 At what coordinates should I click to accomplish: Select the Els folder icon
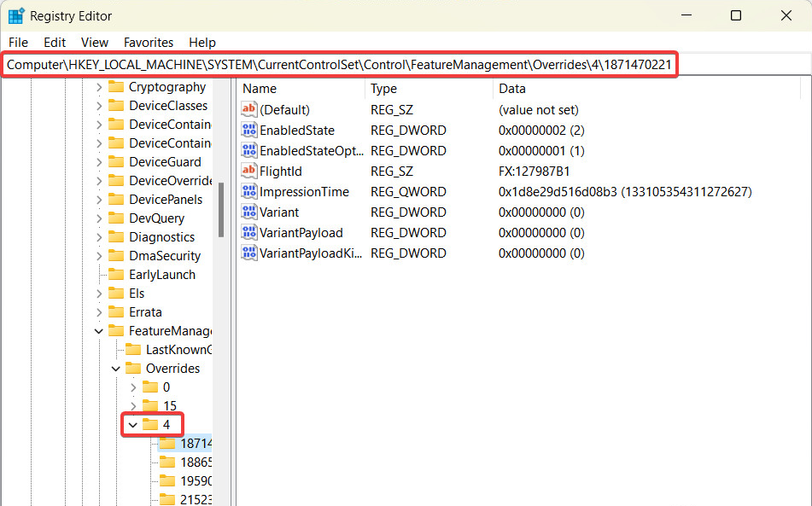coord(116,294)
